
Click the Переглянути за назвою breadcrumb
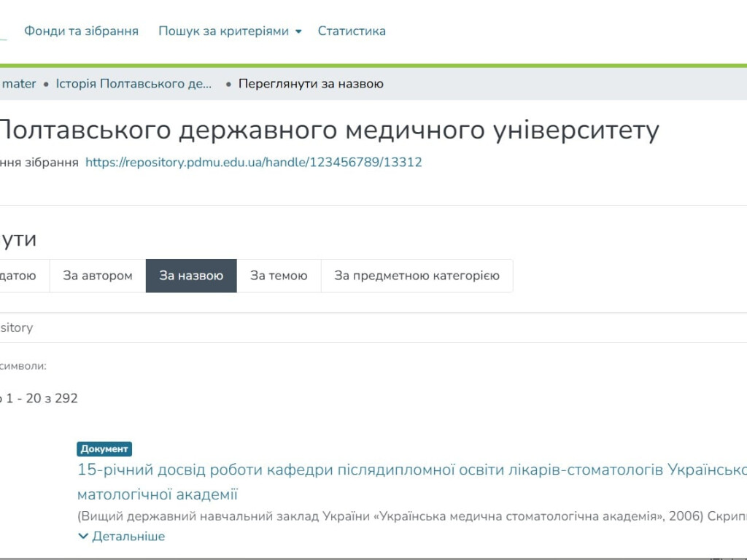click(x=311, y=84)
